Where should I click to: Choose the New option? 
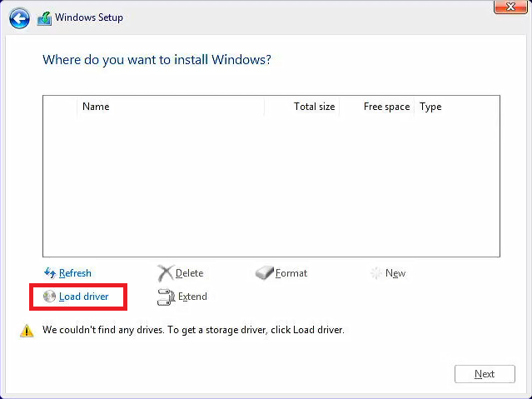(x=395, y=273)
